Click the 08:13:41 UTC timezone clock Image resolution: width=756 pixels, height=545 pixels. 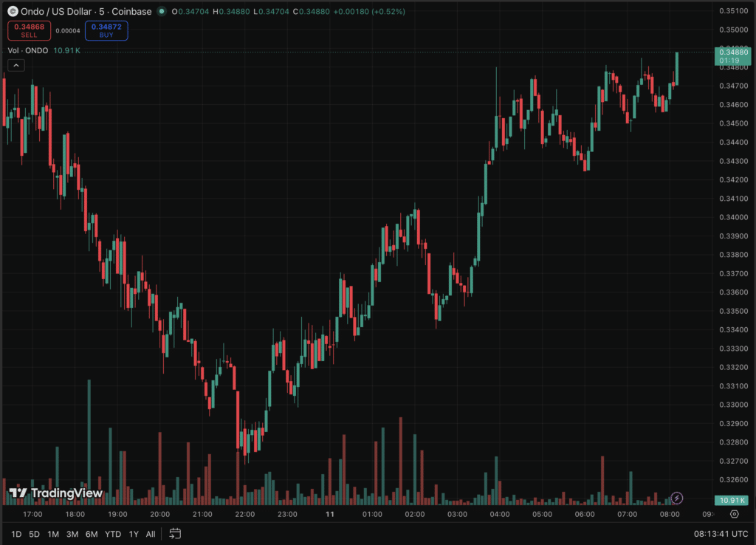point(721,534)
